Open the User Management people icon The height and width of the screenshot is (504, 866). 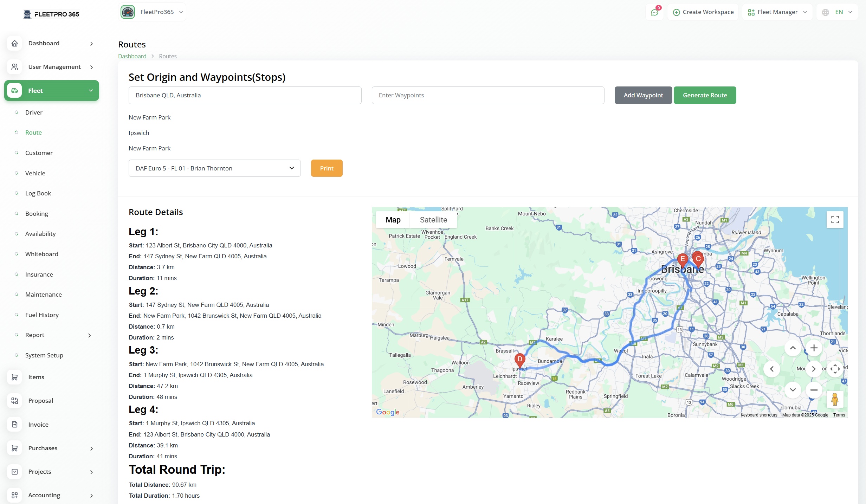click(x=14, y=67)
